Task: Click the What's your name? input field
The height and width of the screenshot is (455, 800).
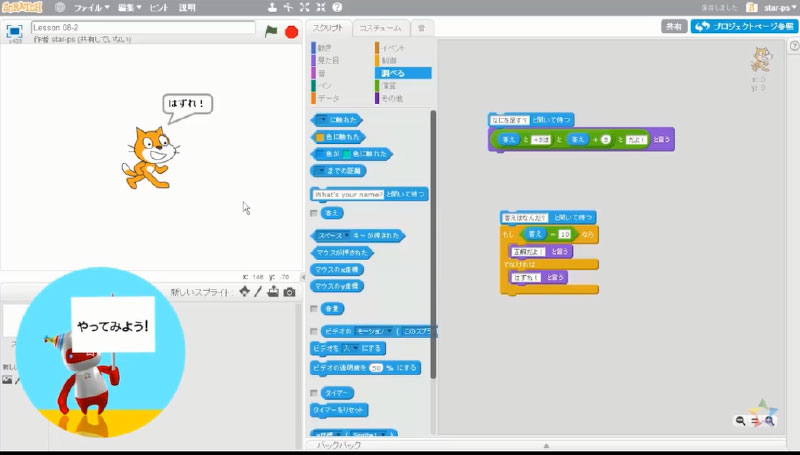Action: click(348, 194)
